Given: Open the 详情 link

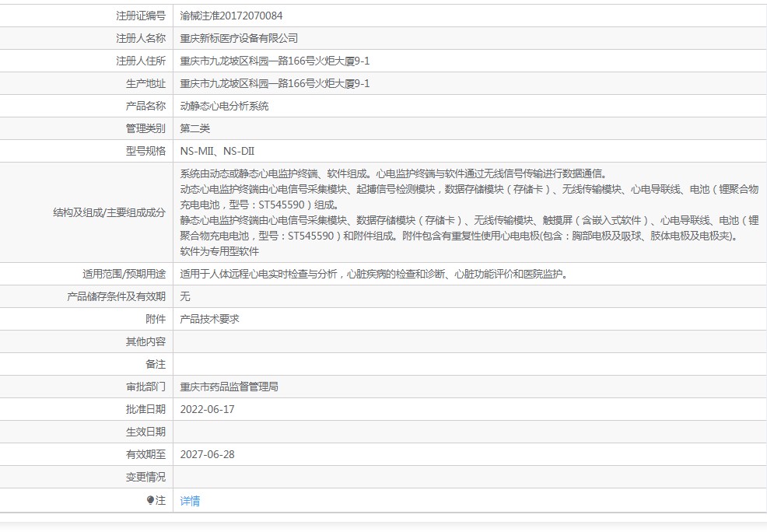Looking at the screenshot, I should click(190, 501).
